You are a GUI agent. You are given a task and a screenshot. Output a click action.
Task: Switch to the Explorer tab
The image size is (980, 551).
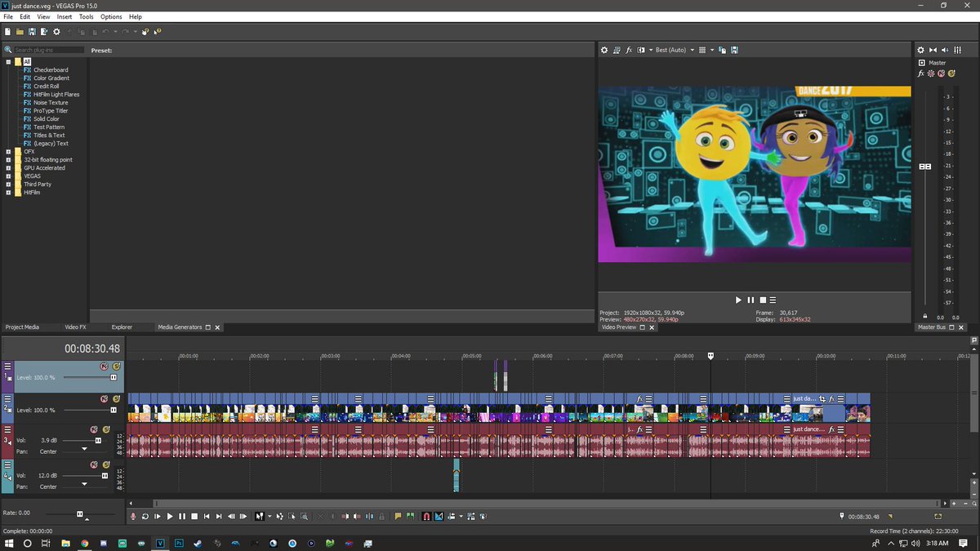pyautogui.click(x=122, y=327)
